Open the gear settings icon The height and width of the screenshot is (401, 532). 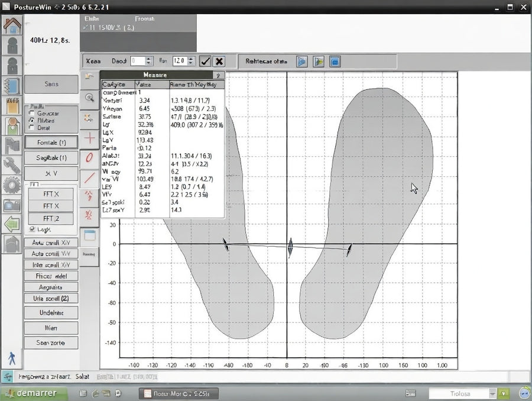(x=12, y=185)
